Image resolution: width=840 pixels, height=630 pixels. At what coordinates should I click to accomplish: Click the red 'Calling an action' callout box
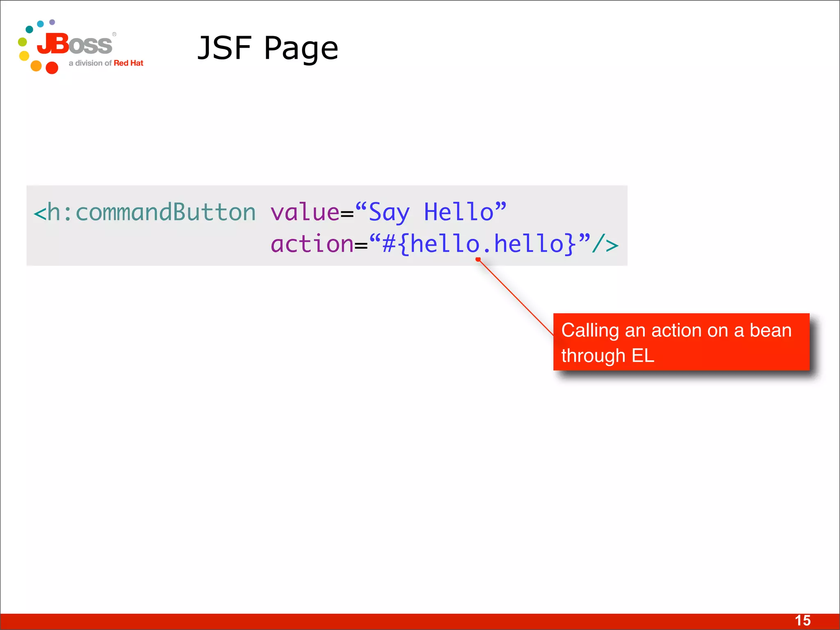(x=681, y=342)
